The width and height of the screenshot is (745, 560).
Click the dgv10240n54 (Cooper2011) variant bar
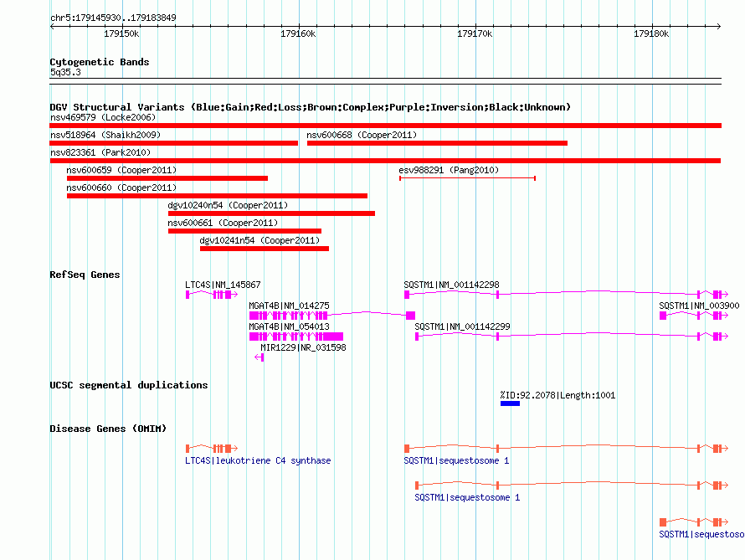point(271,213)
